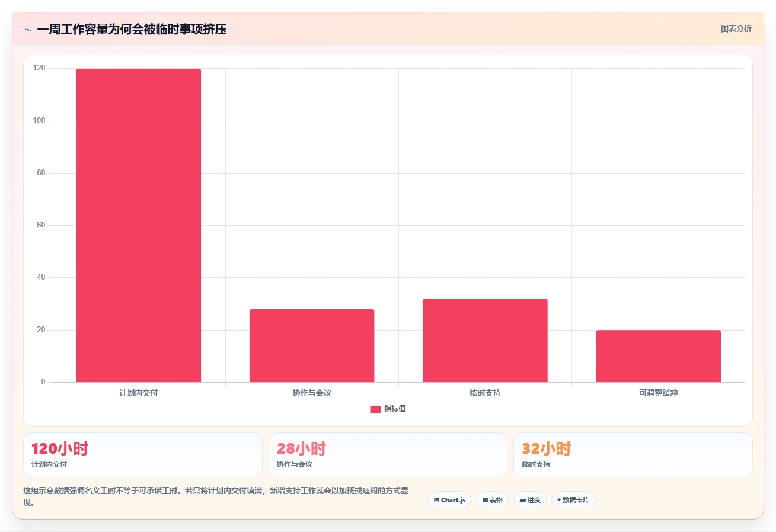Screen dimensions: 776x532
Task: Click the title 一周工作容量为何会被临时事项挤压
Action: (132, 29)
